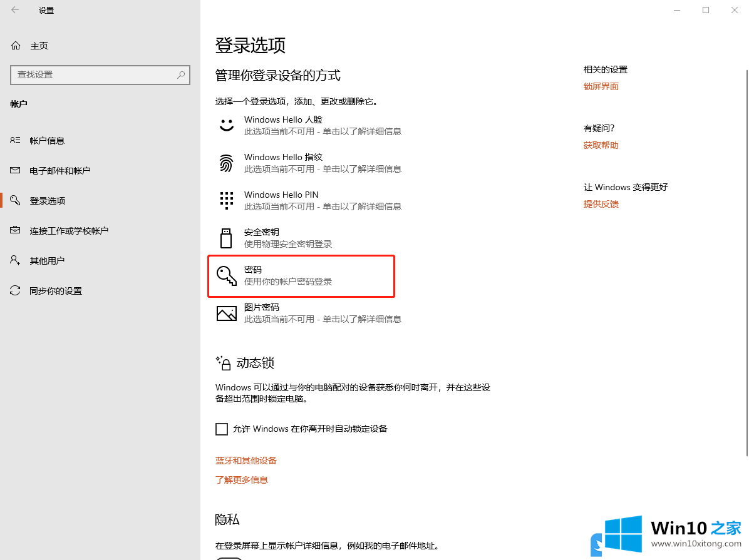Enable 允许 Windows 在你离开时自动锁定设备 checkbox
749x560 pixels.
(222, 429)
